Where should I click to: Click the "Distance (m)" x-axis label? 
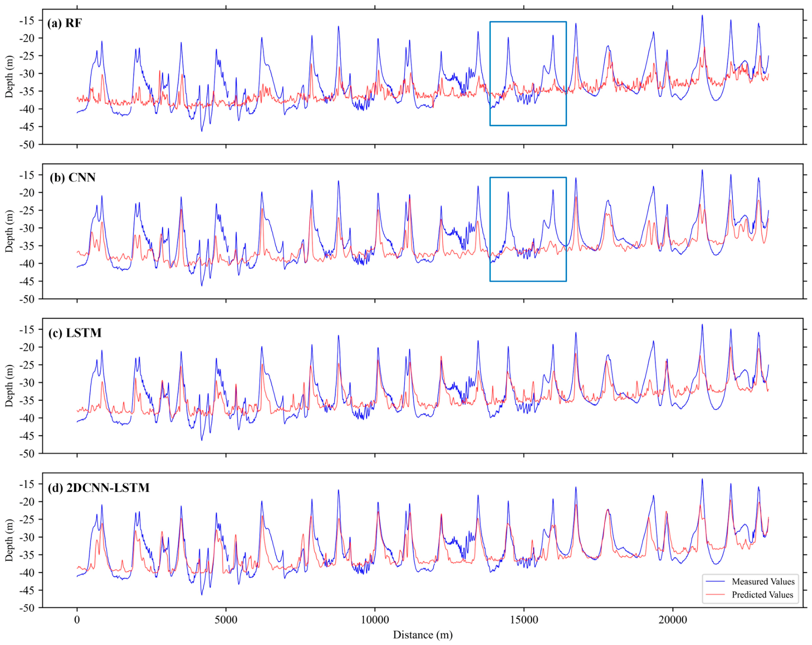[423, 635]
